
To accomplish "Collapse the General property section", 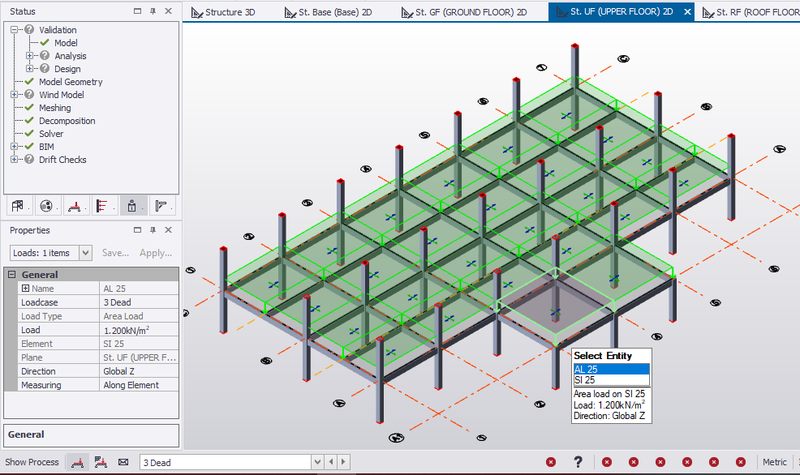I will pyautogui.click(x=12, y=274).
